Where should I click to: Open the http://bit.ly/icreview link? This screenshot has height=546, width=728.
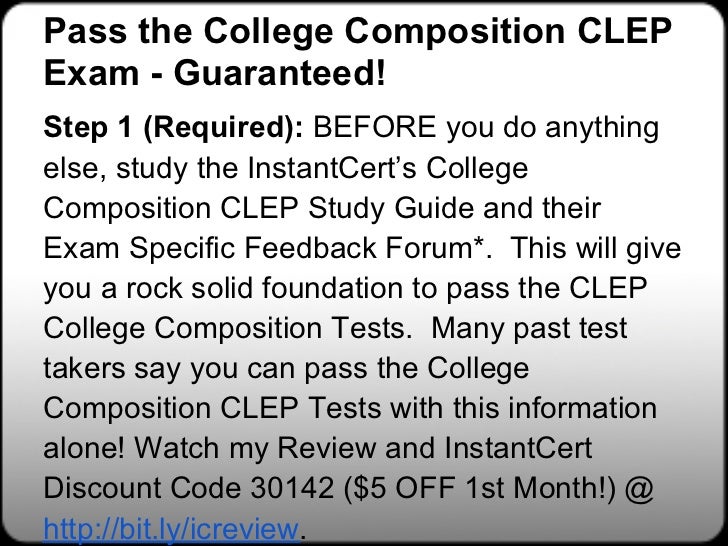171,528
